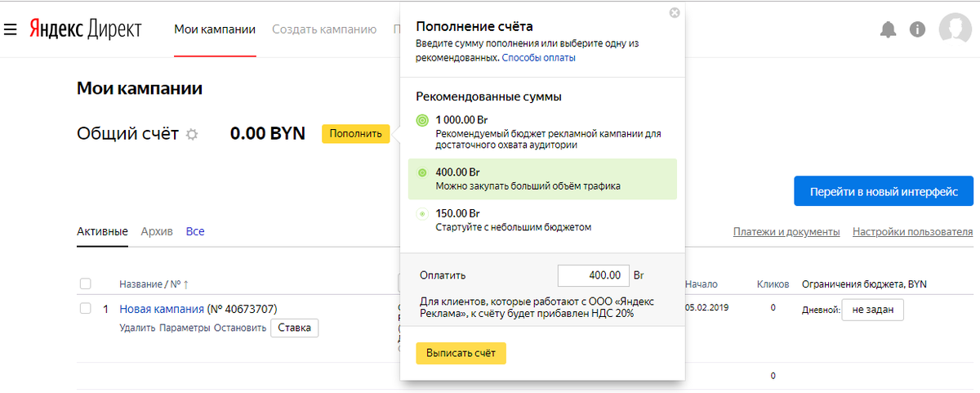Screen dimensions: 980x393
Task: Open the Новая кампания link
Action: tap(162, 309)
